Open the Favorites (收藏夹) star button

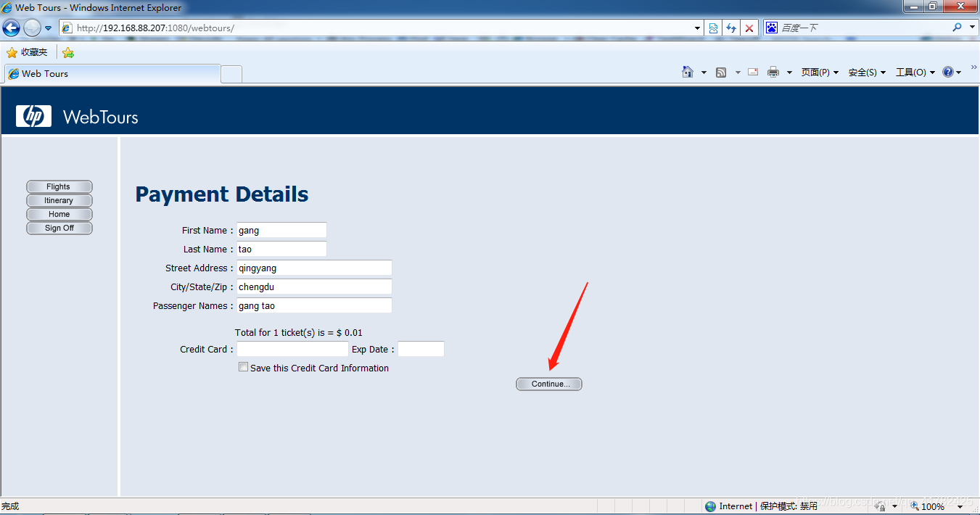point(27,52)
